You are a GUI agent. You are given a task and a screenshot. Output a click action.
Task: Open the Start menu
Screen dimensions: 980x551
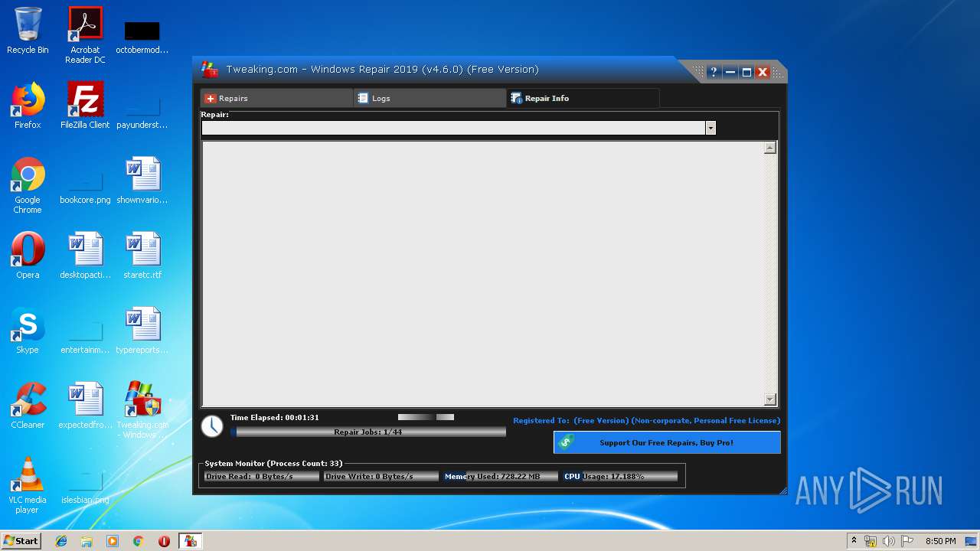[21, 540]
